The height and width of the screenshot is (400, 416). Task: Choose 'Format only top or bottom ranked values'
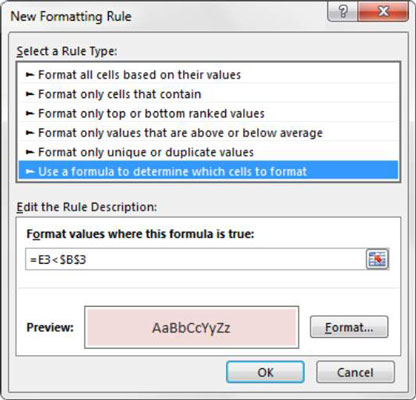(208, 113)
